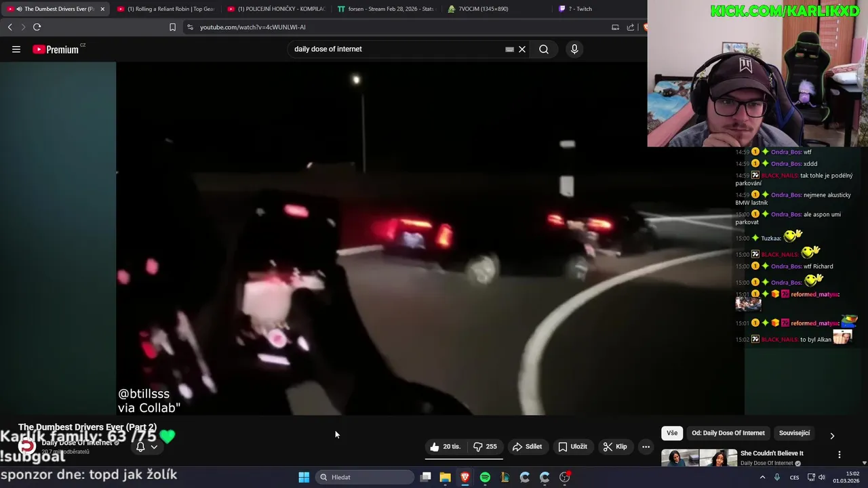Open notification bell for Daily Dose Of Internet
The width and height of the screenshot is (868, 488).
click(140, 447)
